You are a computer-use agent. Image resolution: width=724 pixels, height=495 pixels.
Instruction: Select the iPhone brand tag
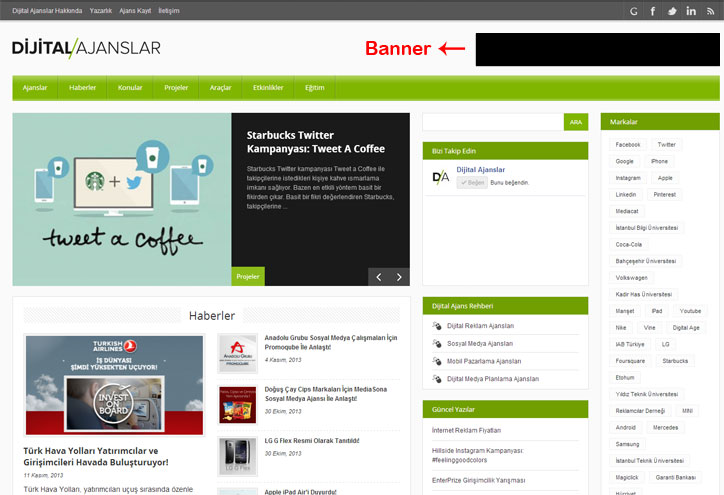[x=659, y=161]
